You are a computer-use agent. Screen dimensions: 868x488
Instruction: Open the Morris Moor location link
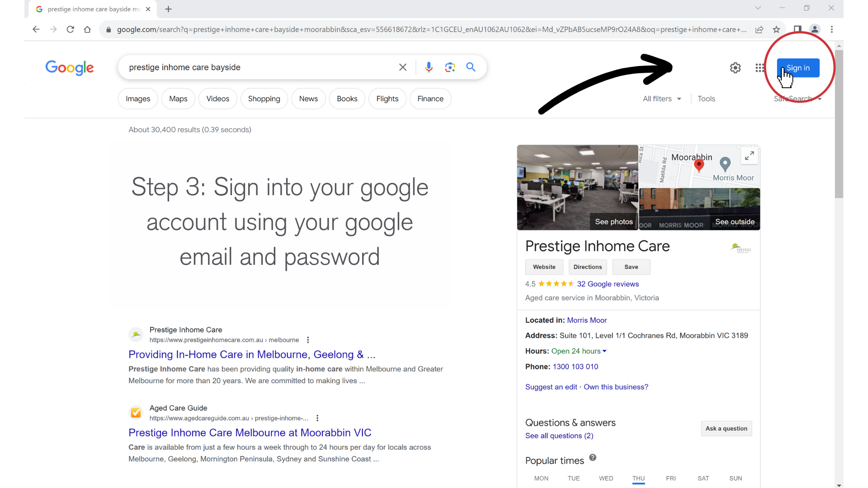point(587,320)
